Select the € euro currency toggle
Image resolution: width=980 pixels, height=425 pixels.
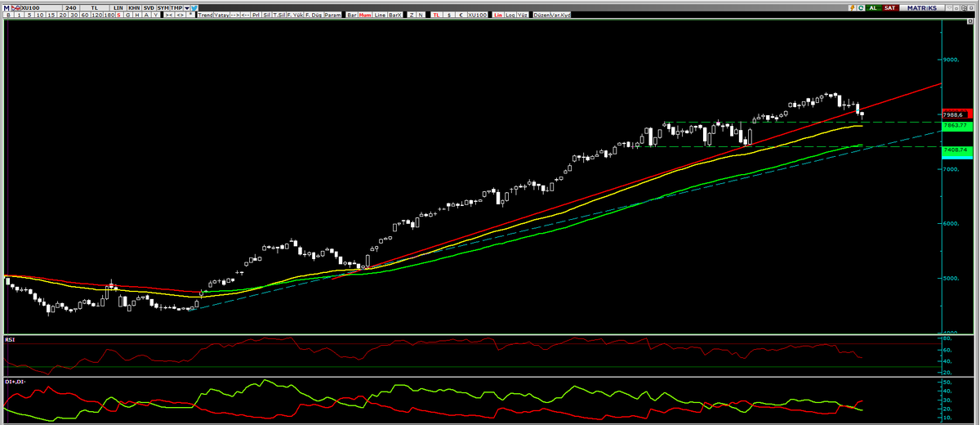tap(461, 16)
